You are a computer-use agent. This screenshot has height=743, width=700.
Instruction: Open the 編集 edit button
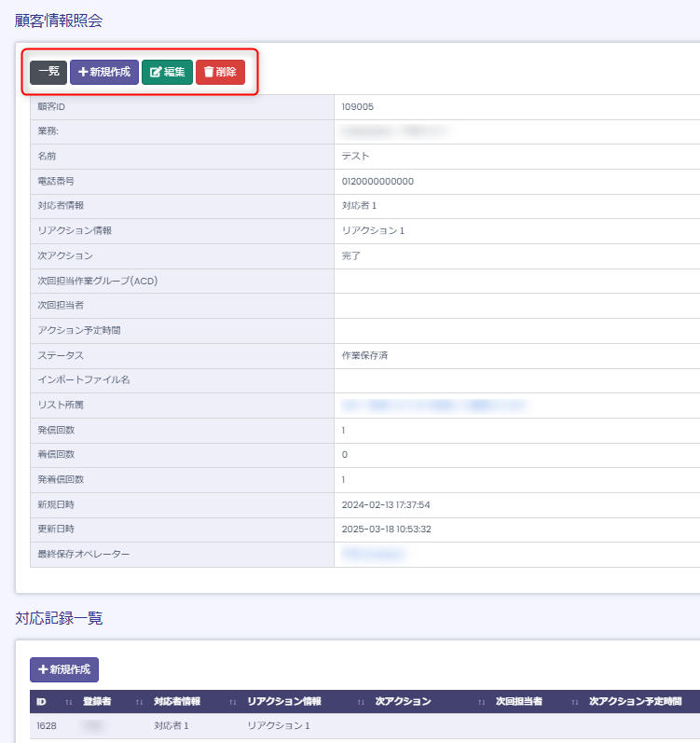pyautogui.click(x=167, y=73)
